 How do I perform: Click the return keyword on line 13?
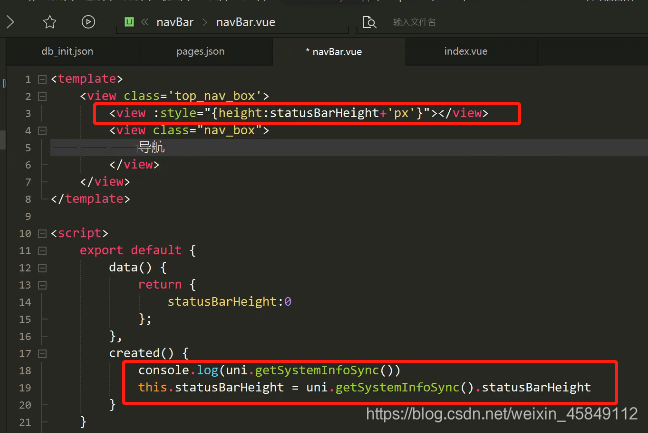pos(160,285)
